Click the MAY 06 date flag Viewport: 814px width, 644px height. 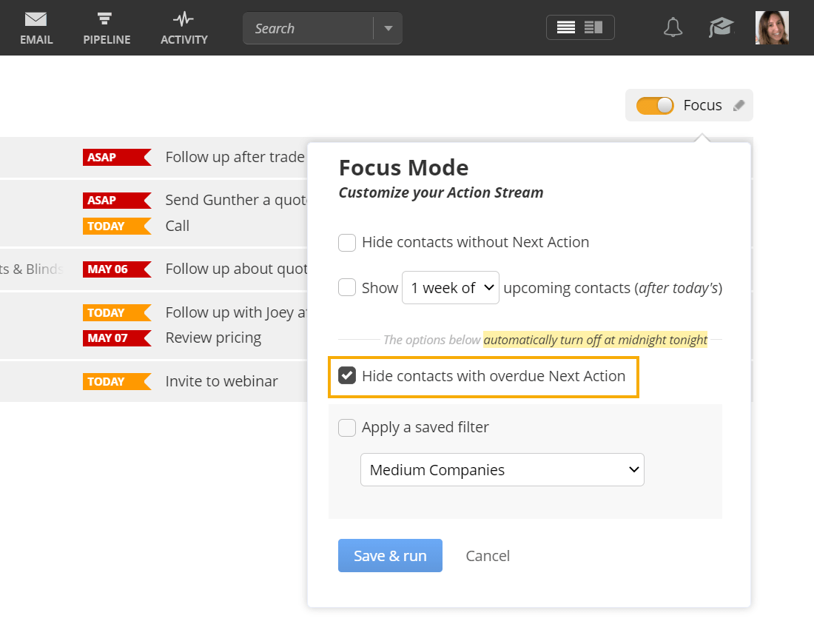(118, 269)
